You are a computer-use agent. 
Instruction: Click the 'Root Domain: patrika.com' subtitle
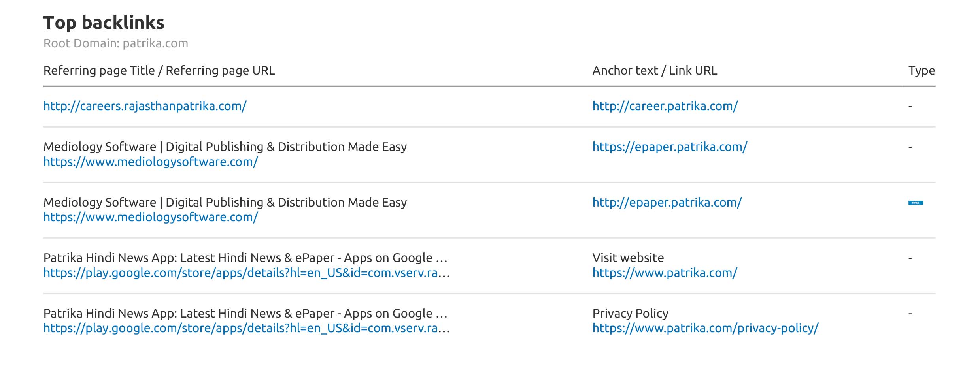point(115,43)
